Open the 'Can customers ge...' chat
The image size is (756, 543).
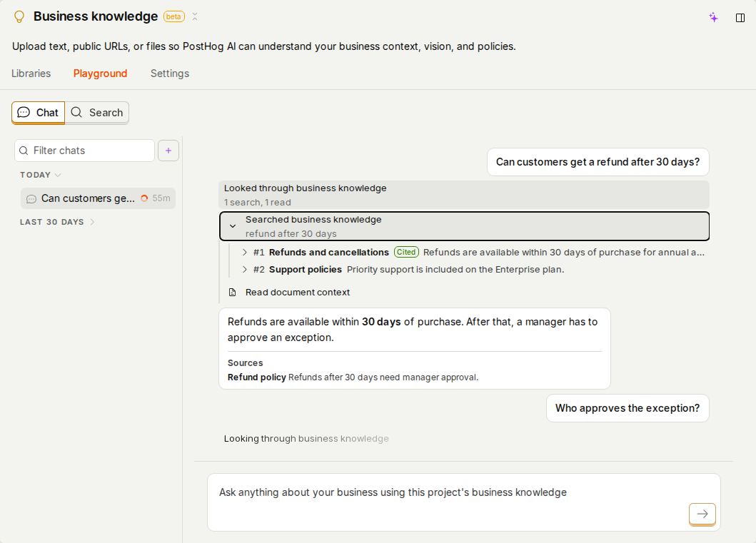(x=98, y=198)
